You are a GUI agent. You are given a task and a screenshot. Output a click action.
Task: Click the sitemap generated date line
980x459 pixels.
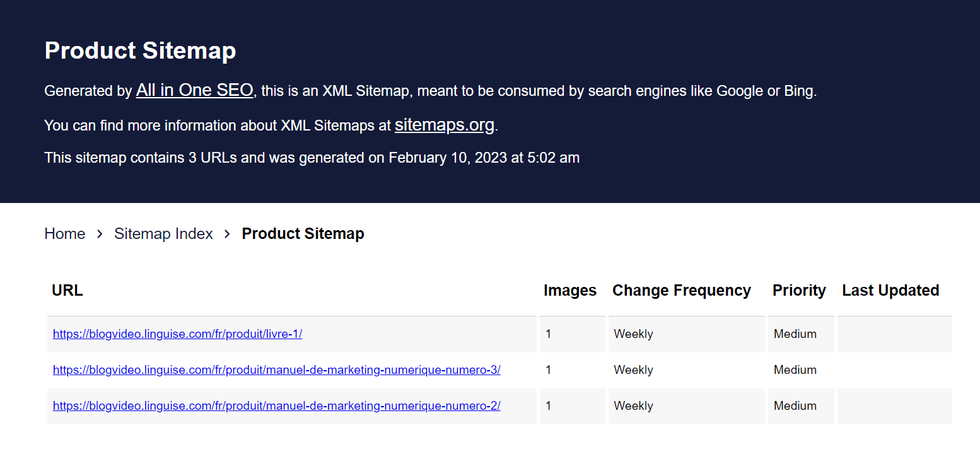pyautogui.click(x=312, y=158)
